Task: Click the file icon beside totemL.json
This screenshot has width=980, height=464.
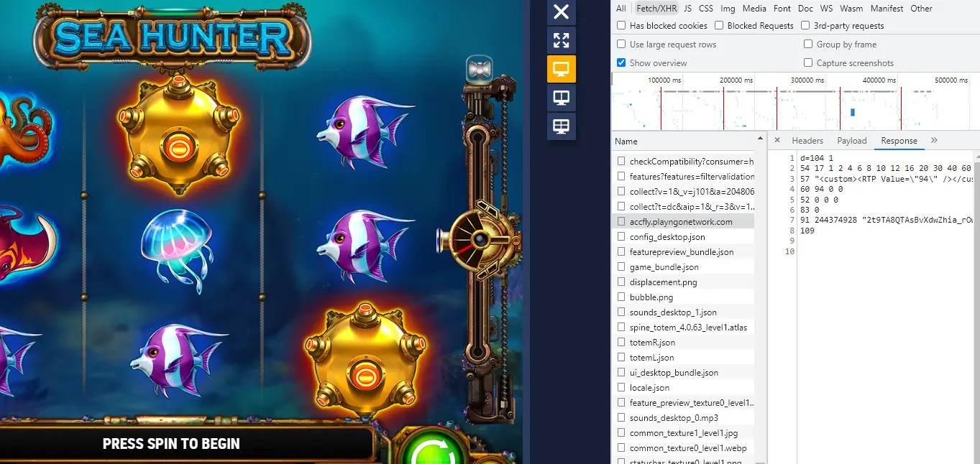Action: coord(621,358)
